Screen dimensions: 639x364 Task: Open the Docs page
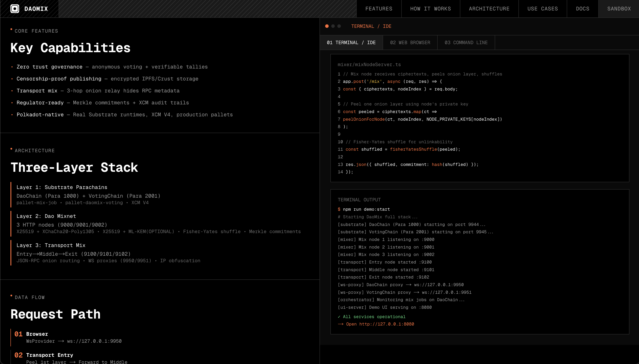click(582, 9)
